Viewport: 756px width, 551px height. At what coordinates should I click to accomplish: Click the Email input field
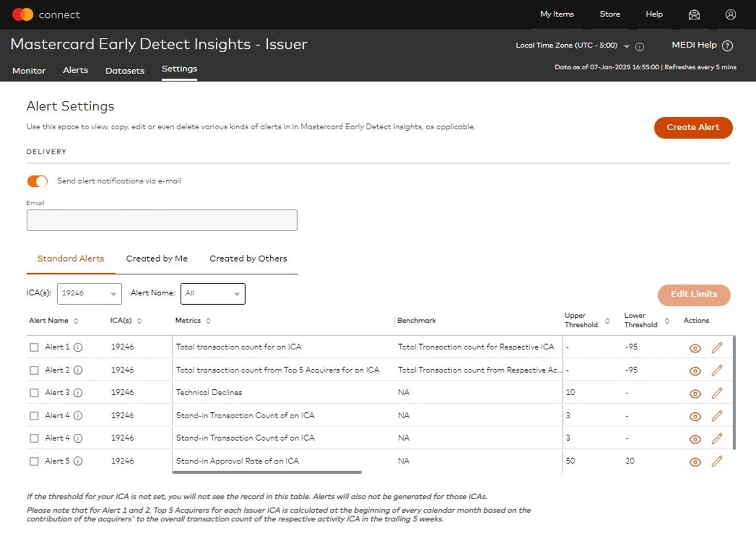[x=162, y=220]
